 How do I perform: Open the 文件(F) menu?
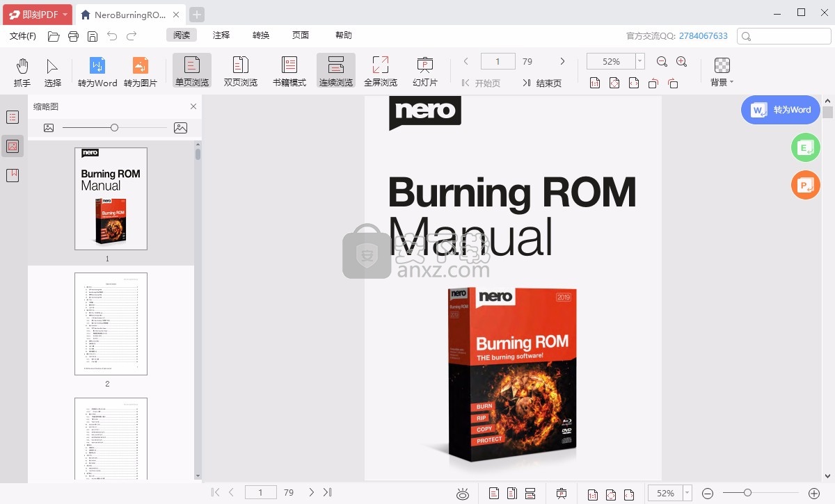(23, 36)
